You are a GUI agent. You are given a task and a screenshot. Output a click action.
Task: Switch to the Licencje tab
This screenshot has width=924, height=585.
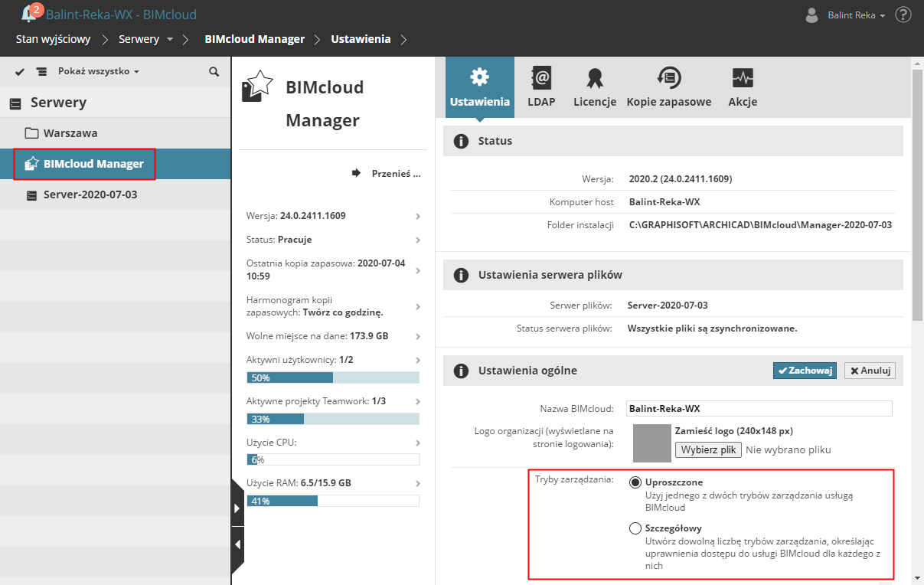[x=595, y=86]
